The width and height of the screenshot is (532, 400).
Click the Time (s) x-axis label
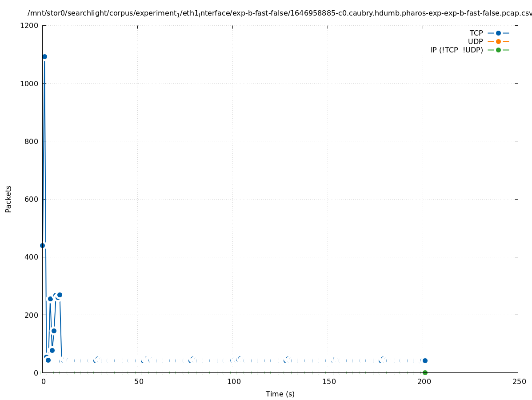click(280, 394)
